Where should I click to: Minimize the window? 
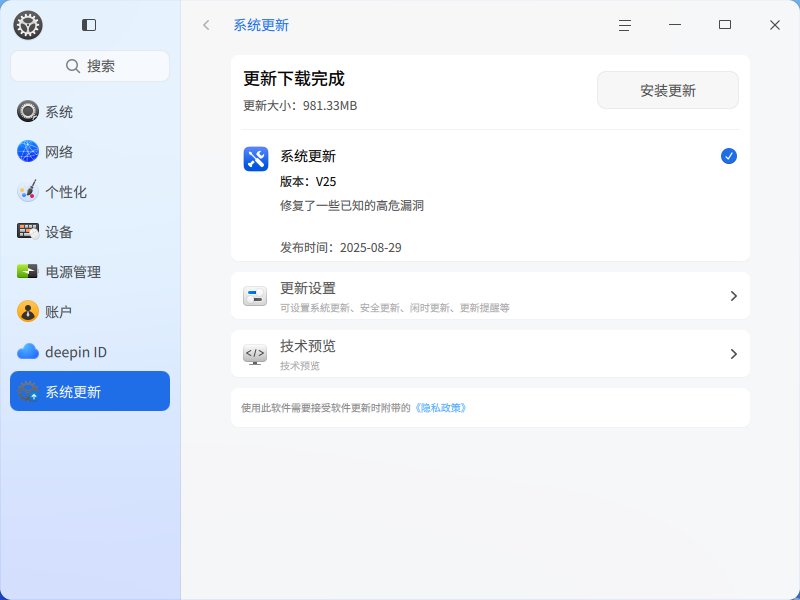pos(675,24)
